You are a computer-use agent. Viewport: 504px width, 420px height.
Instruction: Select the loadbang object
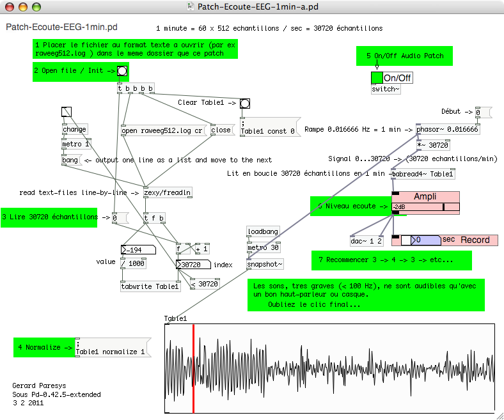point(263,231)
